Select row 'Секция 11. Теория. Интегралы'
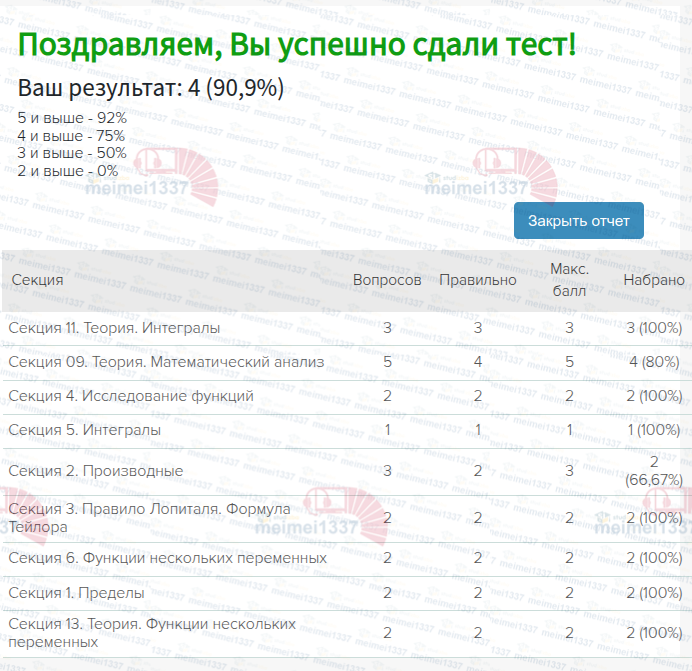 pyautogui.click(x=346, y=328)
